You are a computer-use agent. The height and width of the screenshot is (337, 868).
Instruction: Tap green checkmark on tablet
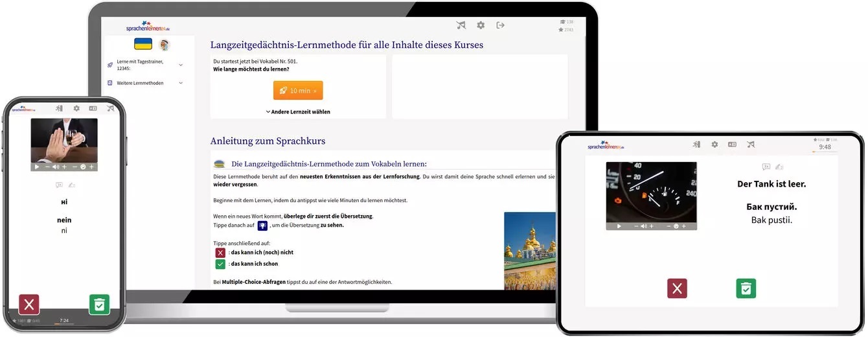[746, 288]
